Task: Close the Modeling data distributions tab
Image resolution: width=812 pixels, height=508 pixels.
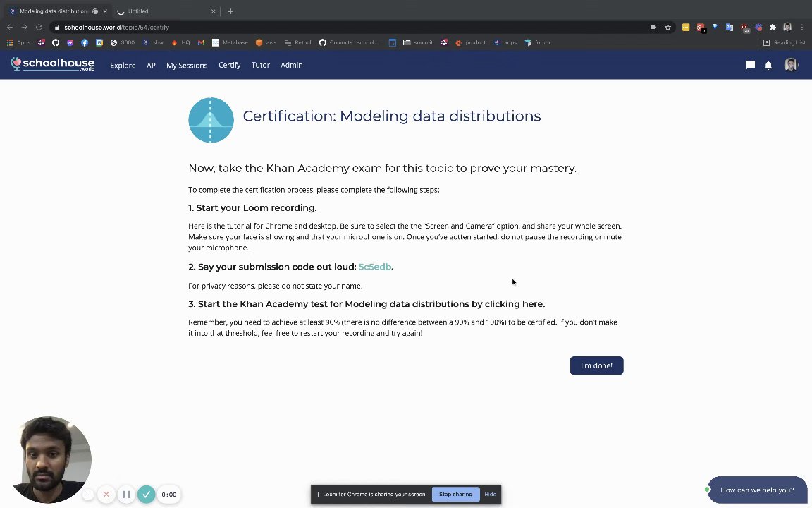Action: [105, 11]
